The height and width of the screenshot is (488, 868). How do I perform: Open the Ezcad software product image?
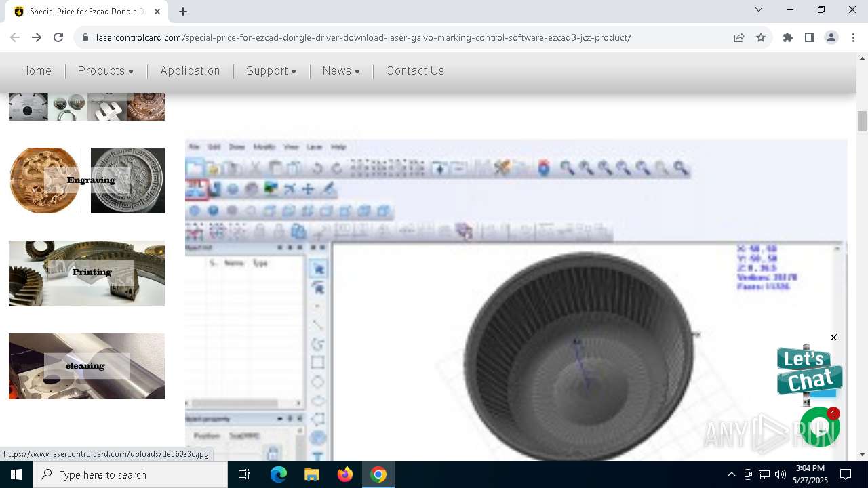coord(516,300)
